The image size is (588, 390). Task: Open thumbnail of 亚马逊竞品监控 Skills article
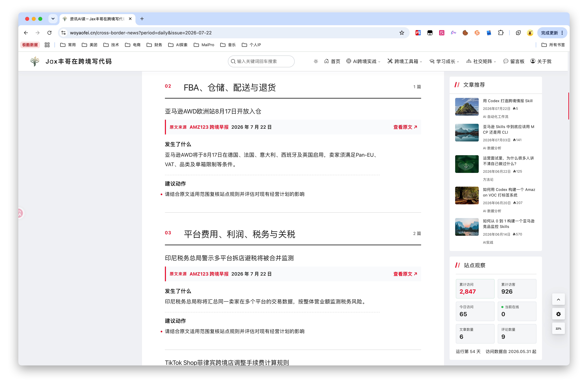click(467, 227)
